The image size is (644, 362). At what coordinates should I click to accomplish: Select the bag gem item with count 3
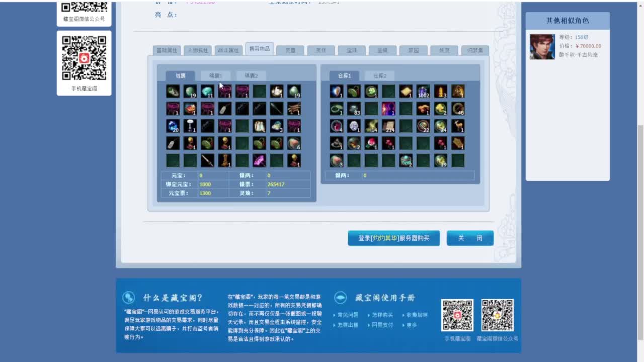pos(277,126)
